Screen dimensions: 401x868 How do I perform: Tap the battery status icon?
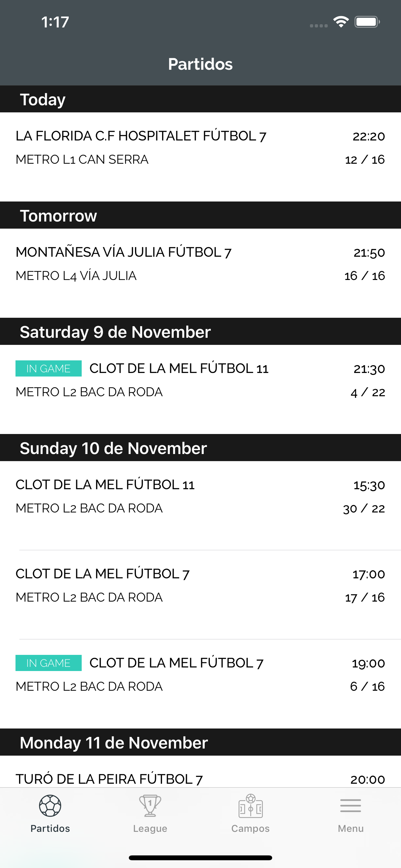coord(367,22)
